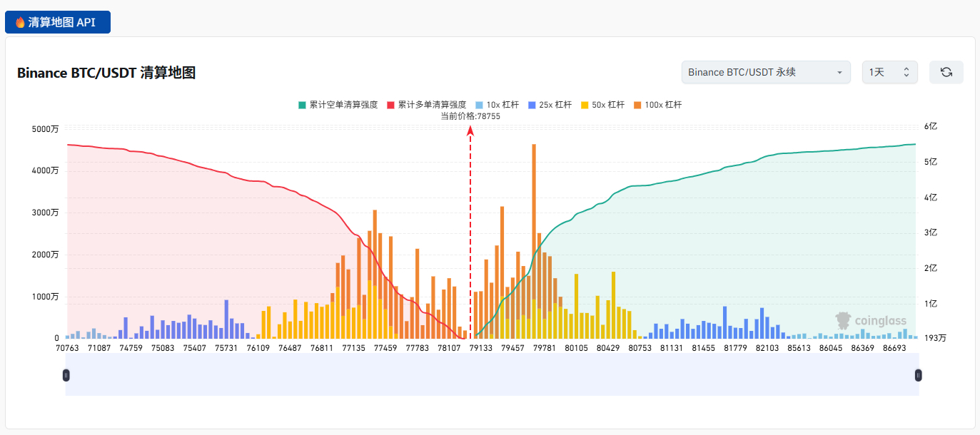Click right axis label 3亿
Viewport: 980px width, 435px height.
(x=930, y=232)
